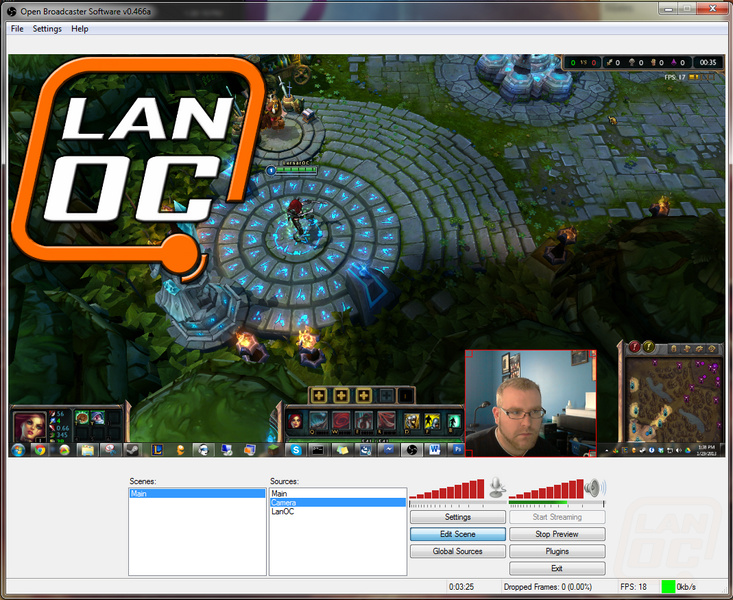Click the Sticky Notes taskbar icon

click(342, 450)
